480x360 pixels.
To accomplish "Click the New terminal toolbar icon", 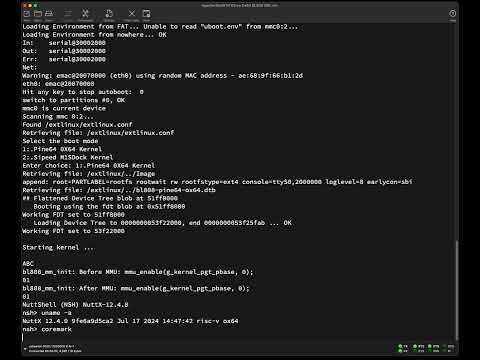I will point(27,14).
